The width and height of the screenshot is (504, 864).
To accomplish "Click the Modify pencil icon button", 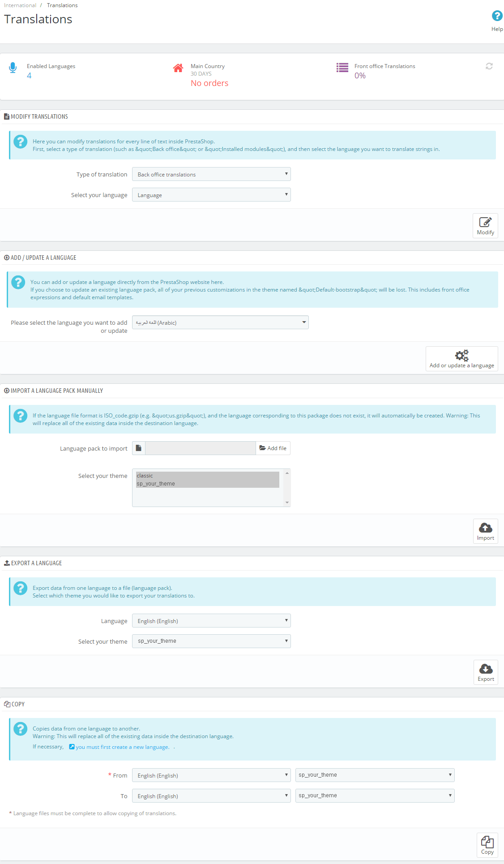I will point(485,222).
